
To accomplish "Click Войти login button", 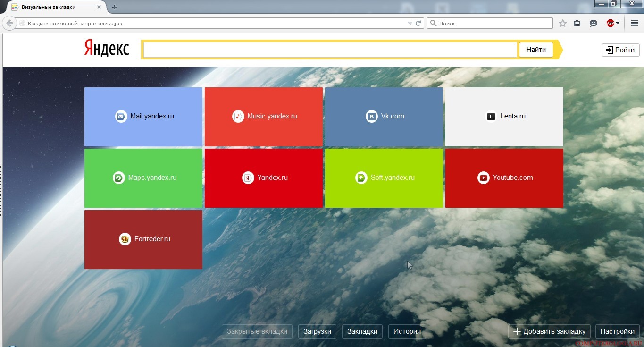I will pos(620,50).
